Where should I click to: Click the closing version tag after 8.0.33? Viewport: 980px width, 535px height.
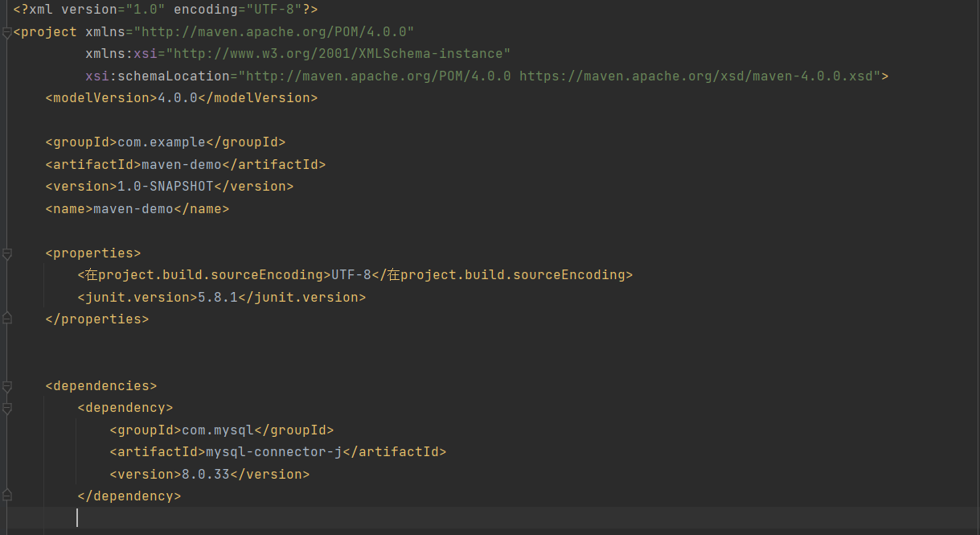pos(270,474)
